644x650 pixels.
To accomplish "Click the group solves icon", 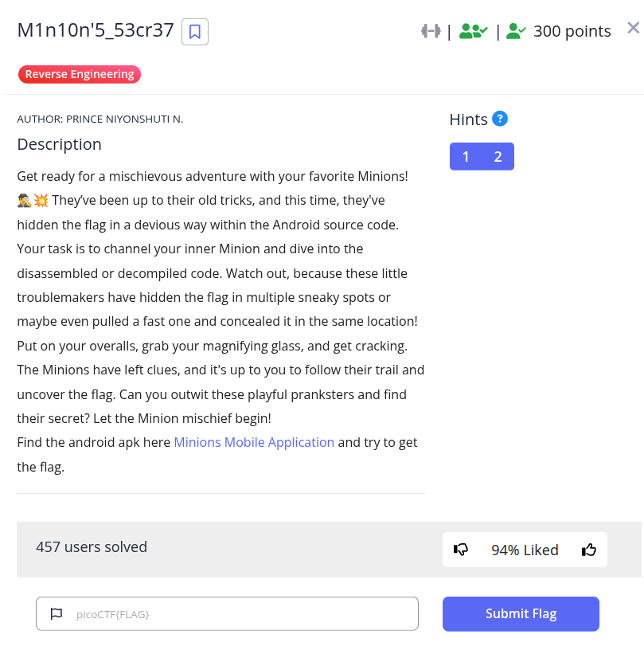I will click(473, 31).
